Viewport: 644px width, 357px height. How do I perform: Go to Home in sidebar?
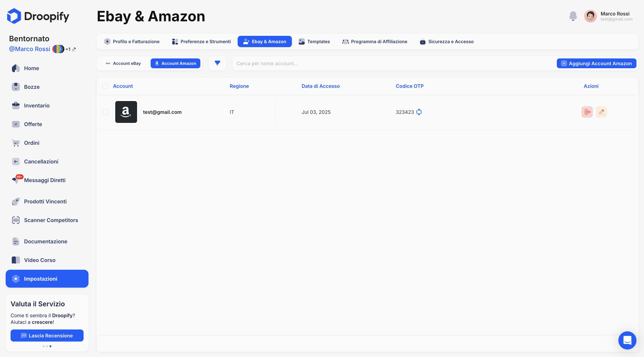[x=47, y=68]
